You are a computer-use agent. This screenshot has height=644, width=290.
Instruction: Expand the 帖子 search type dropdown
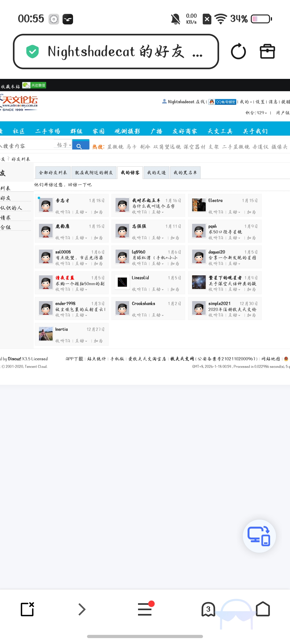click(x=64, y=145)
